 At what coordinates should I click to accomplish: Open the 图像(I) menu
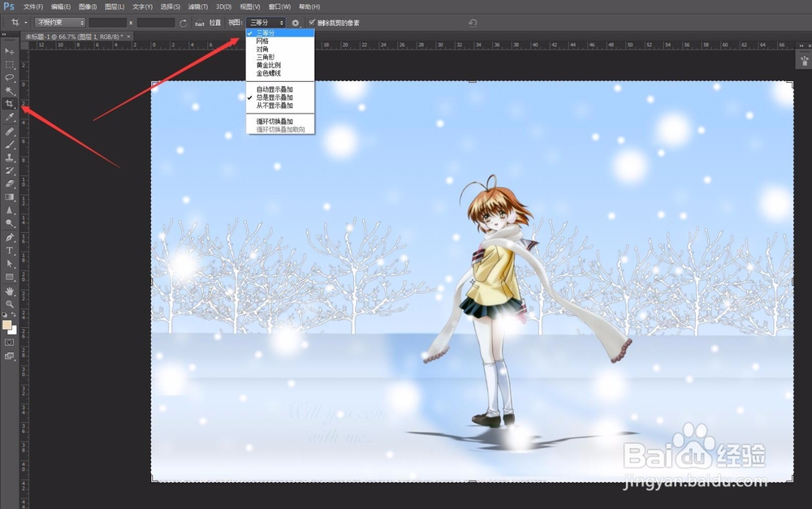pyautogui.click(x=88, y=6)
